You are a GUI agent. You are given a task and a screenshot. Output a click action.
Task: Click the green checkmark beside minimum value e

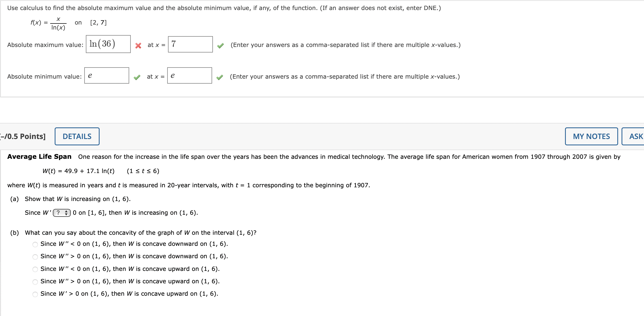tap(137, 77)
